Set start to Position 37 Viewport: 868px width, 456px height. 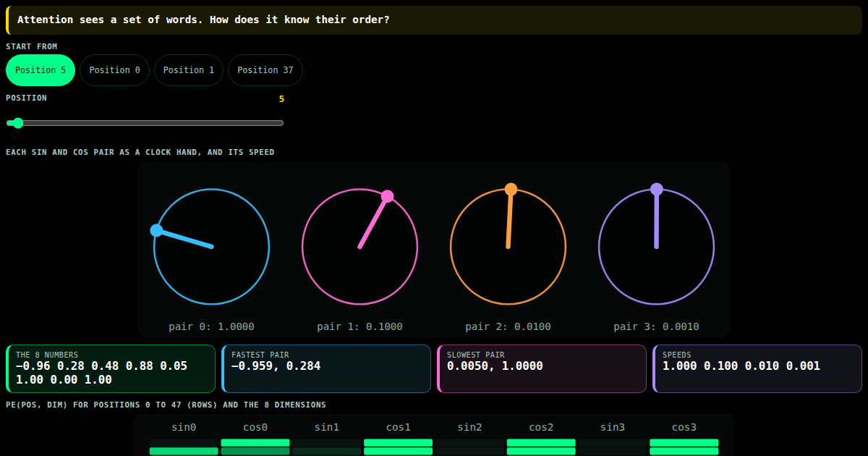(x=265, y=70)
